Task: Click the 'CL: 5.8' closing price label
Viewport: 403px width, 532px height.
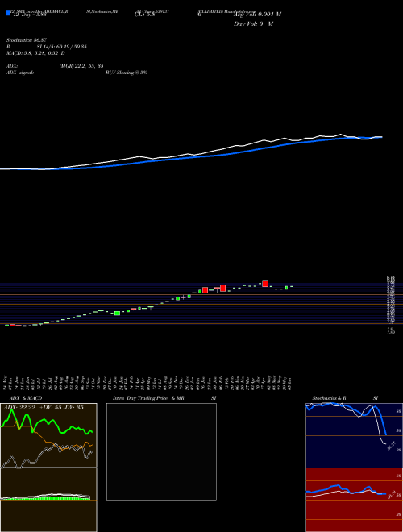Action: pyautogui.click(x=145, y=14)
